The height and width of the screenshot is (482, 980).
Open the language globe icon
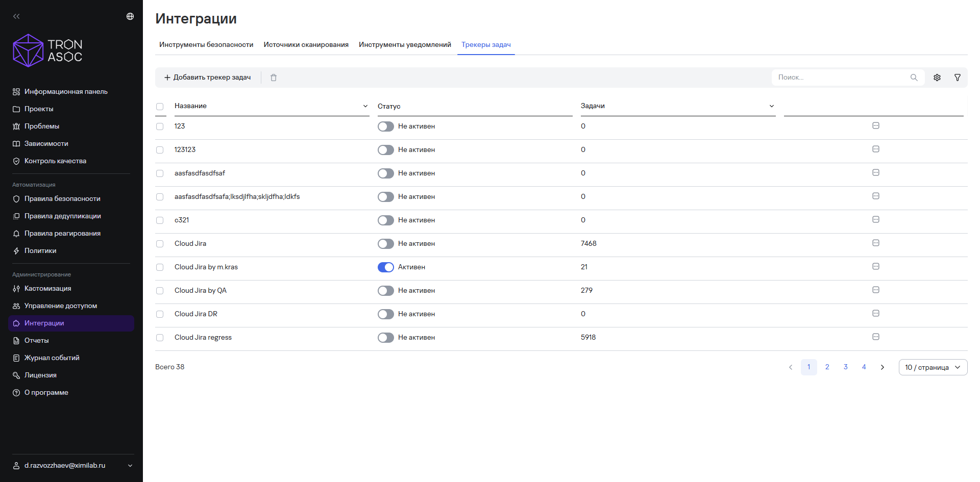click(130, 16)
